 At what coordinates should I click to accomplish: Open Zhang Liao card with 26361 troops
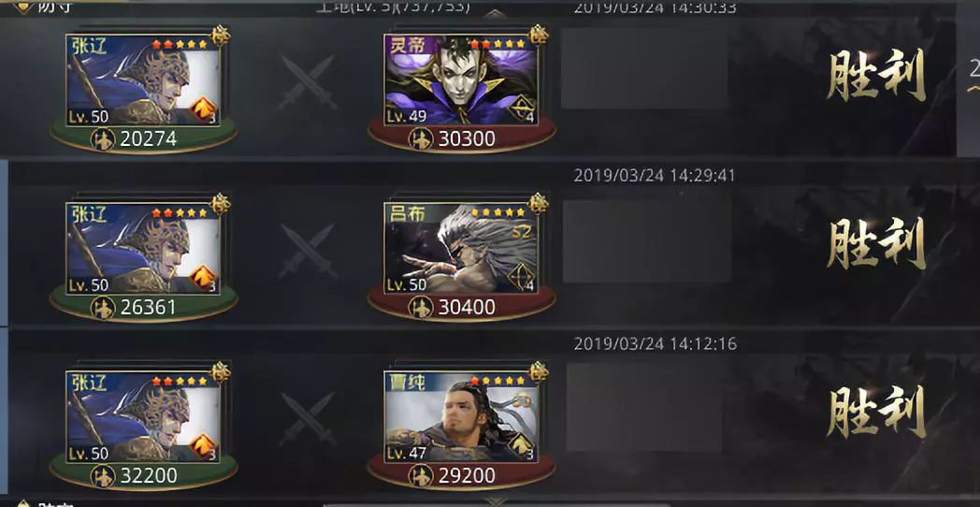(x=143, y=248)
